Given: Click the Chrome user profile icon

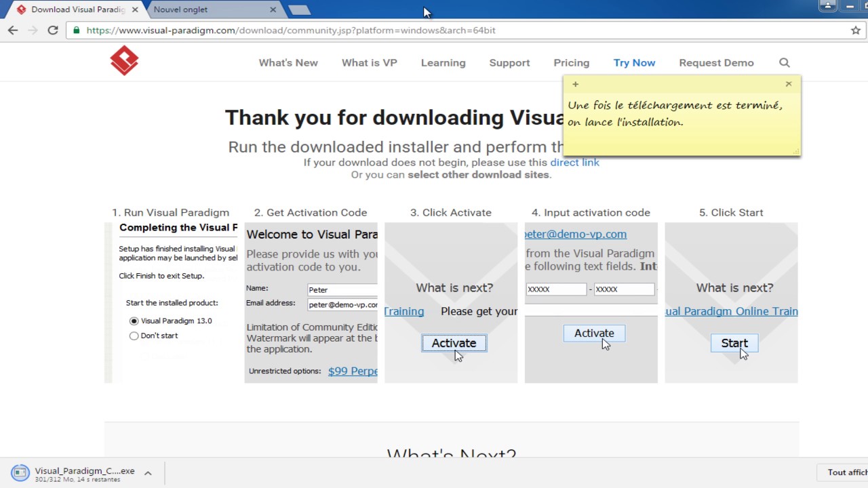Looking at the screenshot, I should coord(827,5).
